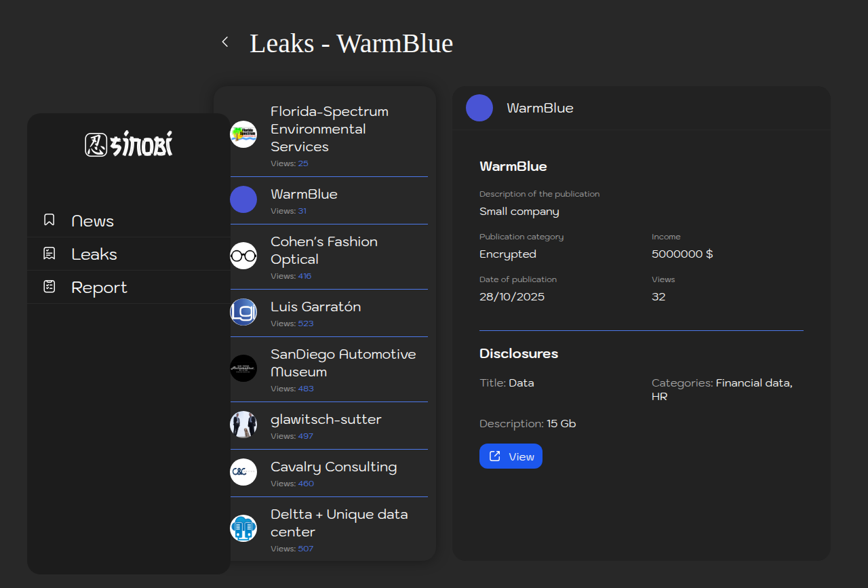Click the blue server icon for Deltta
868x588 pixels.
pyautogui.click(x=243, y=528)
